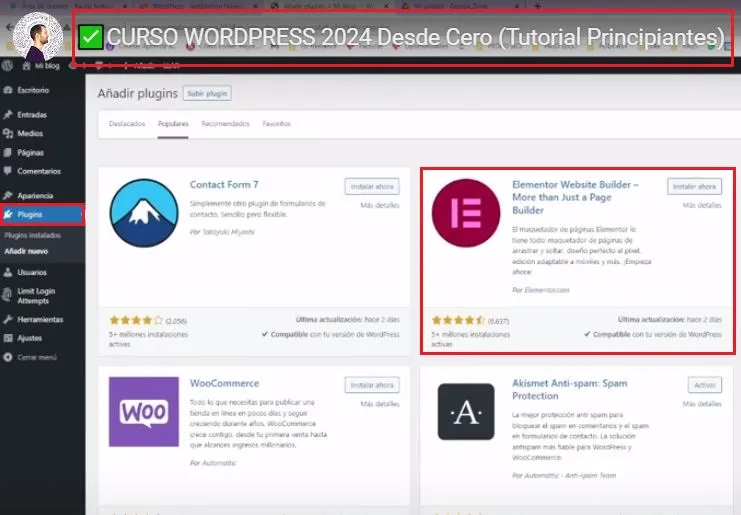The height and width of the screenshot is (515, 741).
Task: Click the Contact Form 7 logo
Action: [144, 213]
